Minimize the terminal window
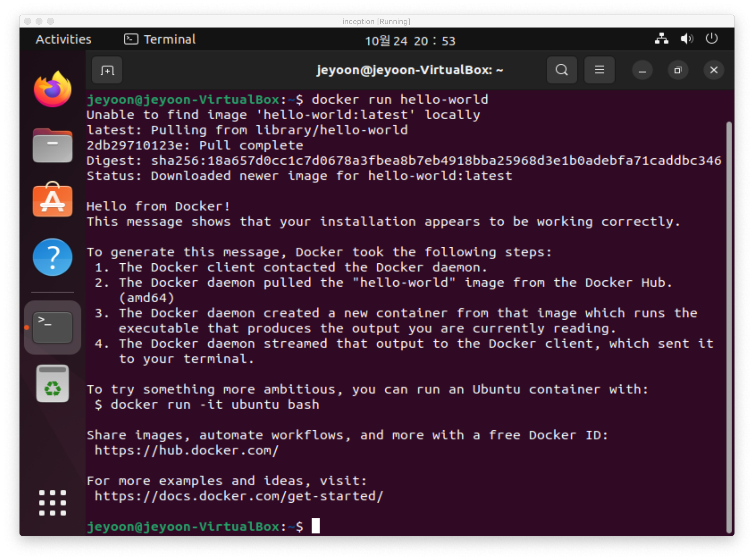Viewport: 754px width, 560px height. click(x=642, y=70)
